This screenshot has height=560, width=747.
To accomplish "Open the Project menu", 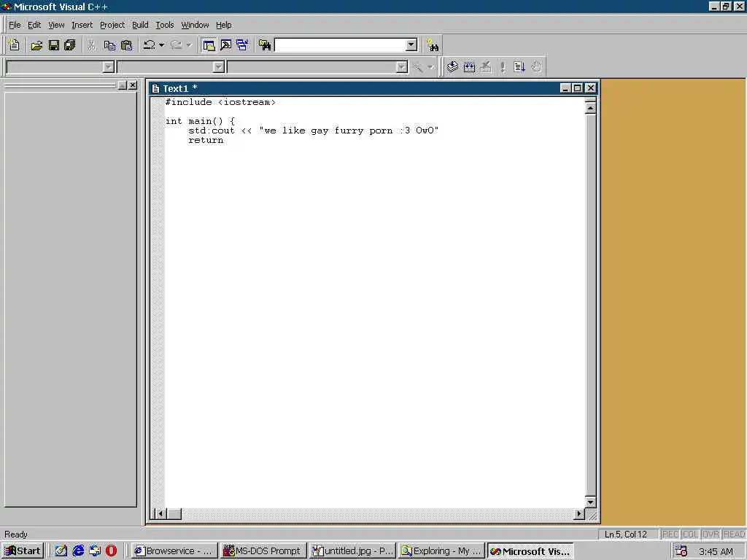I will pyautogui.click(x=112, y=25).
